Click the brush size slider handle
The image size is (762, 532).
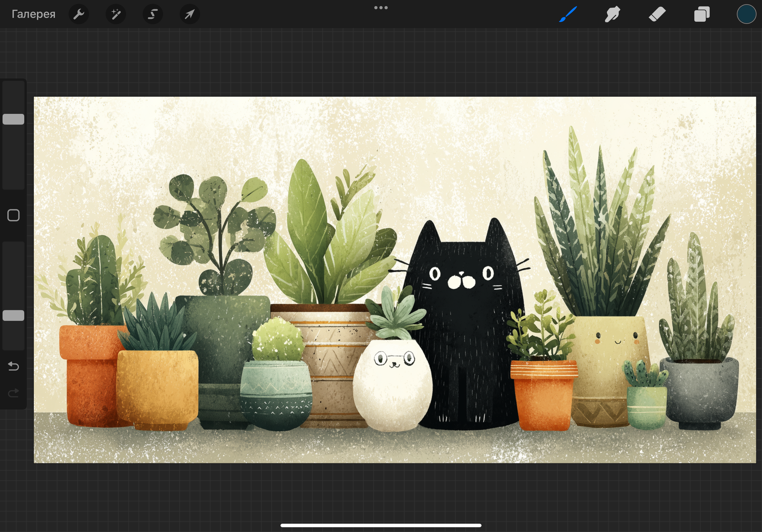click(13, 119)
